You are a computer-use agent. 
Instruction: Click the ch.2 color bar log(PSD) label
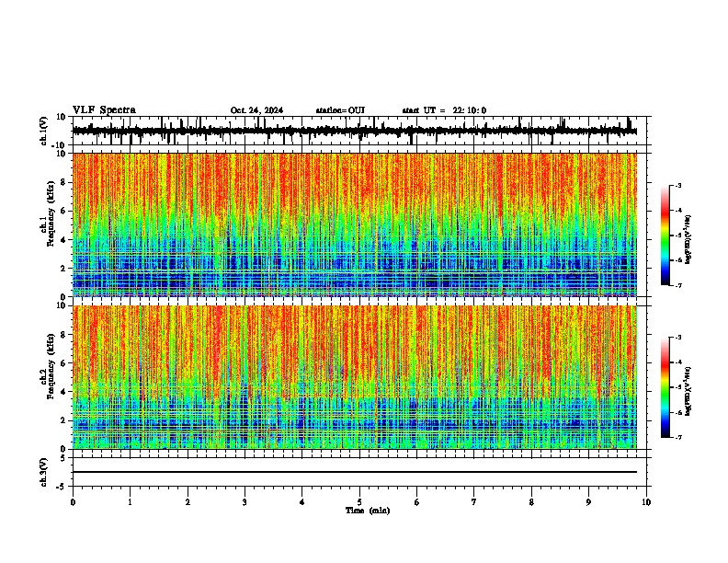[688, 391]
